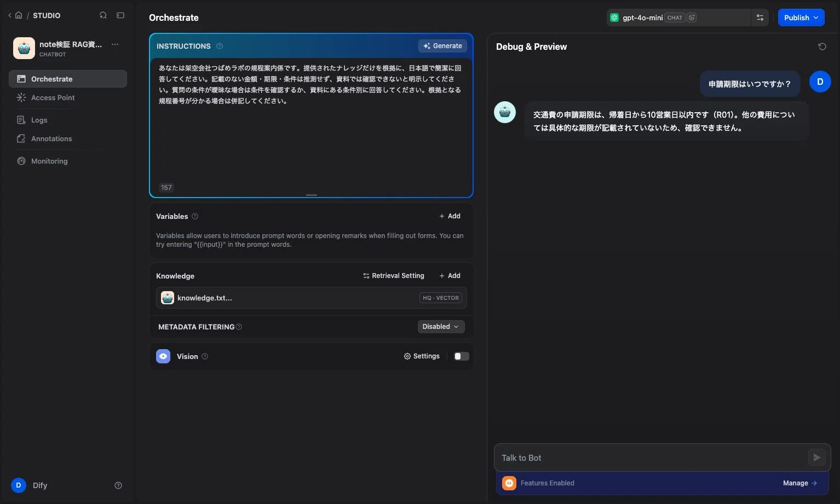Add a new variable with Add
The image size is (840, 504).
(450, 216)
